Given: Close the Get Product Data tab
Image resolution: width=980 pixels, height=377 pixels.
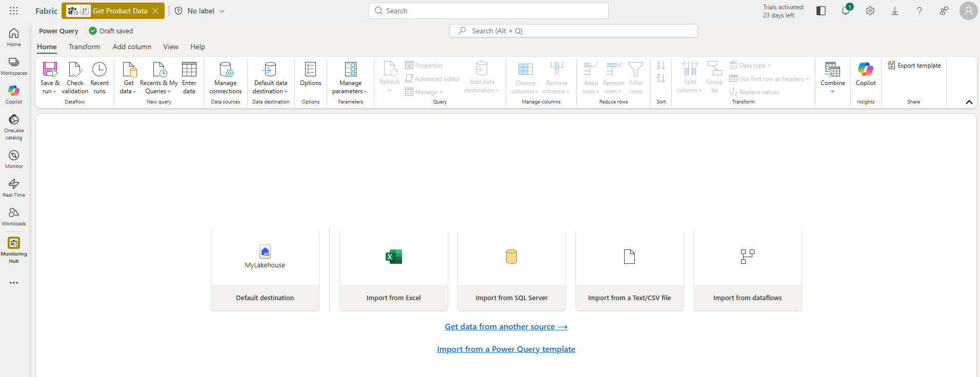Looking at the screenshot, I should coord(155,11).
